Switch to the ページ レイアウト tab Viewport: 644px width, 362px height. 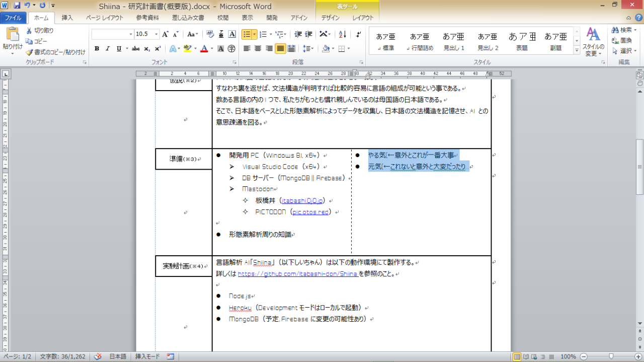point(105,18)
